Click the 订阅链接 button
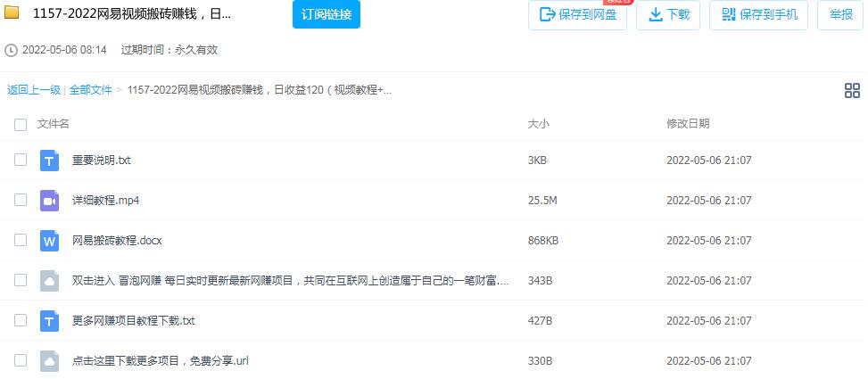Viewport: 868px width, 379px height. tap(327, 14)
